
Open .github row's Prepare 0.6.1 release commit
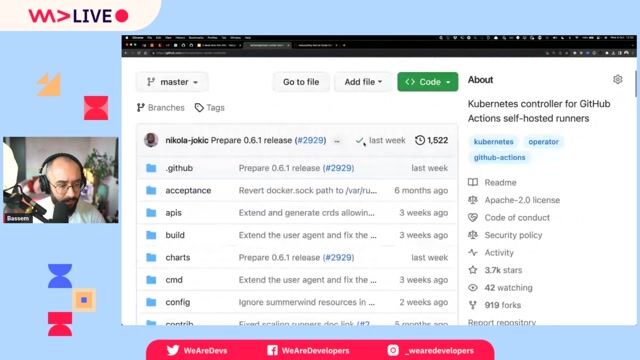pos(280,168)
